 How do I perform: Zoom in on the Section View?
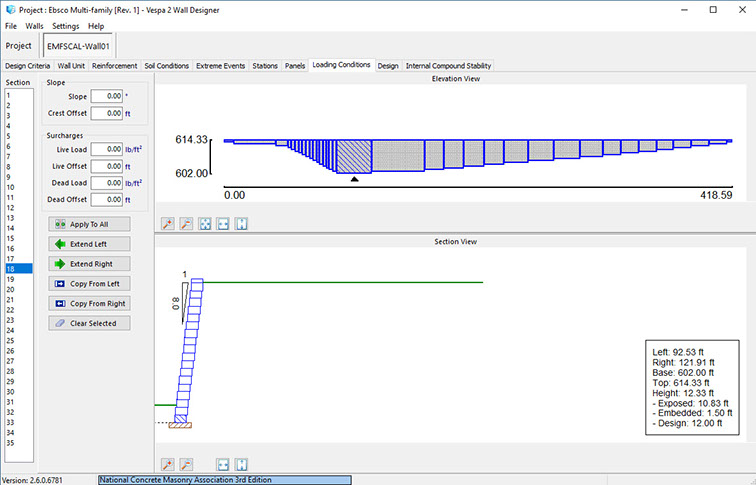[167, 465]
